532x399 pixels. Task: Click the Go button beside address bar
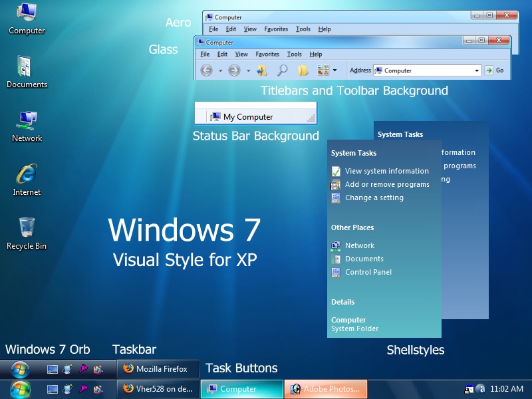(494, 70)
